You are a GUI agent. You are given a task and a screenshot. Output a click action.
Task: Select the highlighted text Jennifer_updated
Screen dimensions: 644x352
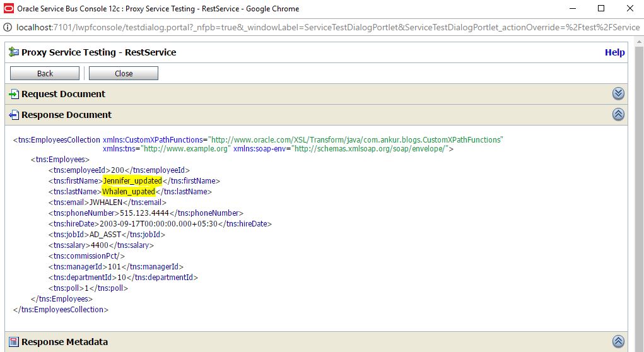[132, 180]
